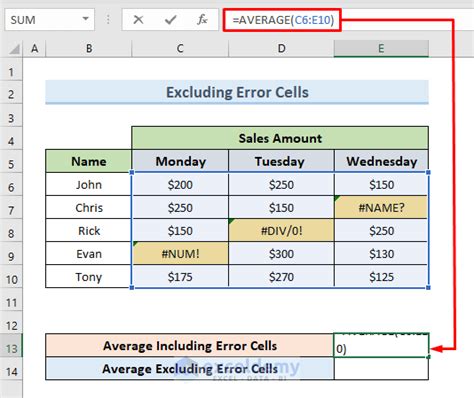The width and height of the screenshot is (474, 398).
Task: Click the 'Wednesday' header cell
Action: (381, 161)
